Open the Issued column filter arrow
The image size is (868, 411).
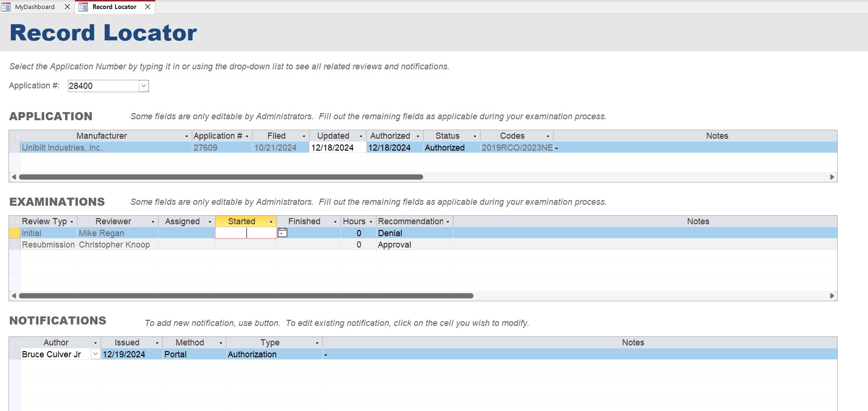point(157,343)
